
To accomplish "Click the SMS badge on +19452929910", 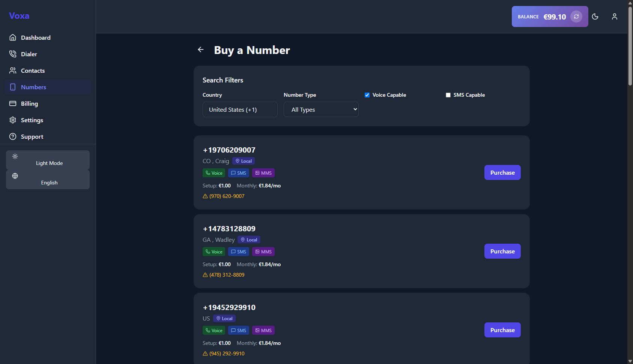I will pyautogui.click(x=239, y=330).
